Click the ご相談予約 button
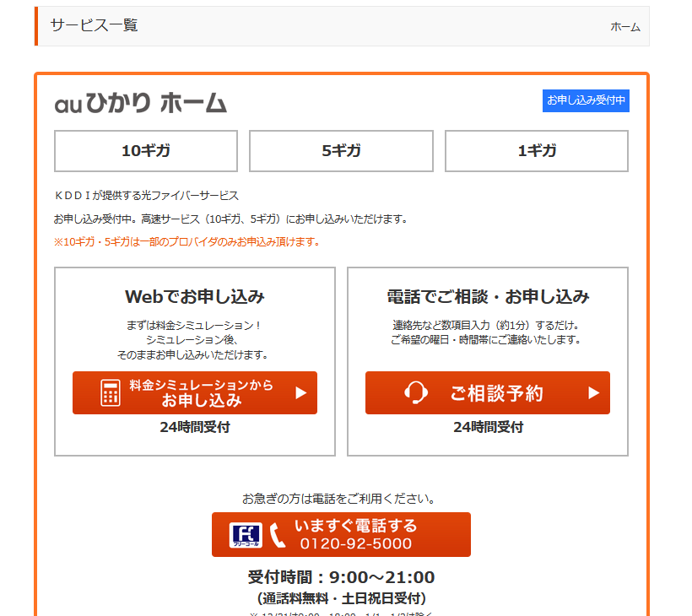Screen dimensions: 692x616 pyautogui.click(x=488, y=392)
